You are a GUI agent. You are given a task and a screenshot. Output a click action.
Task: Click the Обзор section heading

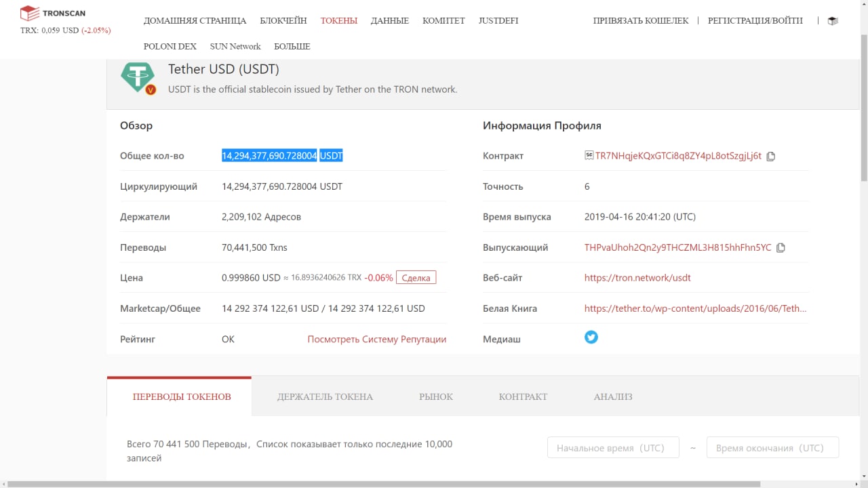(136, 125)
